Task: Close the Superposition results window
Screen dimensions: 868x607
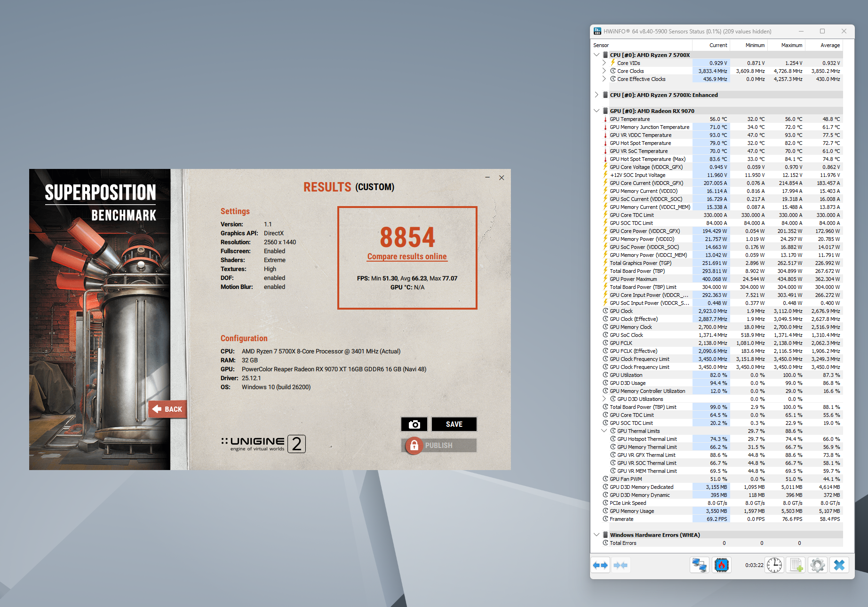Action: click(502, 177)
